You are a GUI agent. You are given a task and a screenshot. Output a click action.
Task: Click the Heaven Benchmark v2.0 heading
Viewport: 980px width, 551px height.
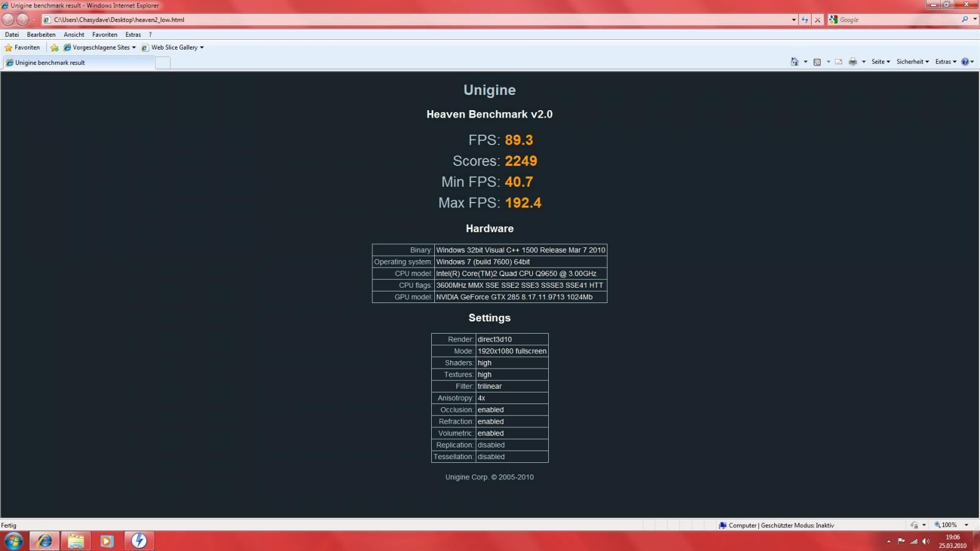pyautogui.click(x=489, y=114)
